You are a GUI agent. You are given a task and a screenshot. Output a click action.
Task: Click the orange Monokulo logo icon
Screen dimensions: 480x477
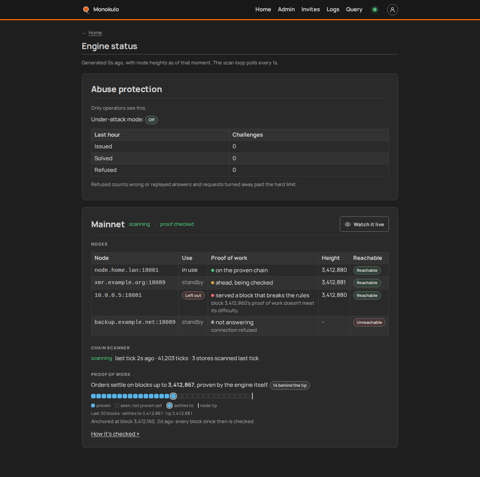pyautogui.click(x=86, y=9)
